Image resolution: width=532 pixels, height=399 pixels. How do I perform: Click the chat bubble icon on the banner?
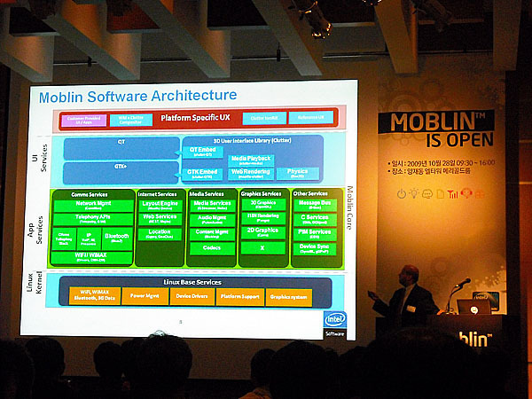tap(427, 194)
